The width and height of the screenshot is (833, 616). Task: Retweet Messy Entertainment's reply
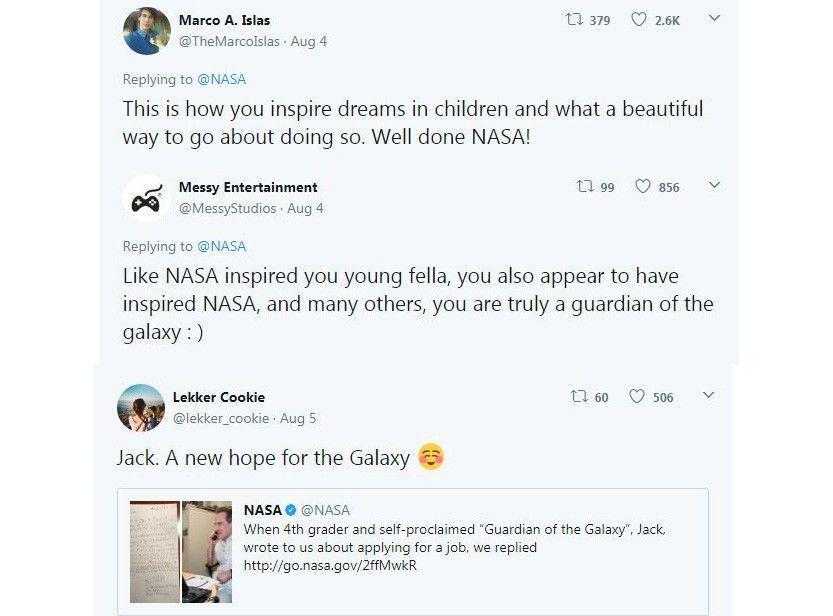[585, 187]
